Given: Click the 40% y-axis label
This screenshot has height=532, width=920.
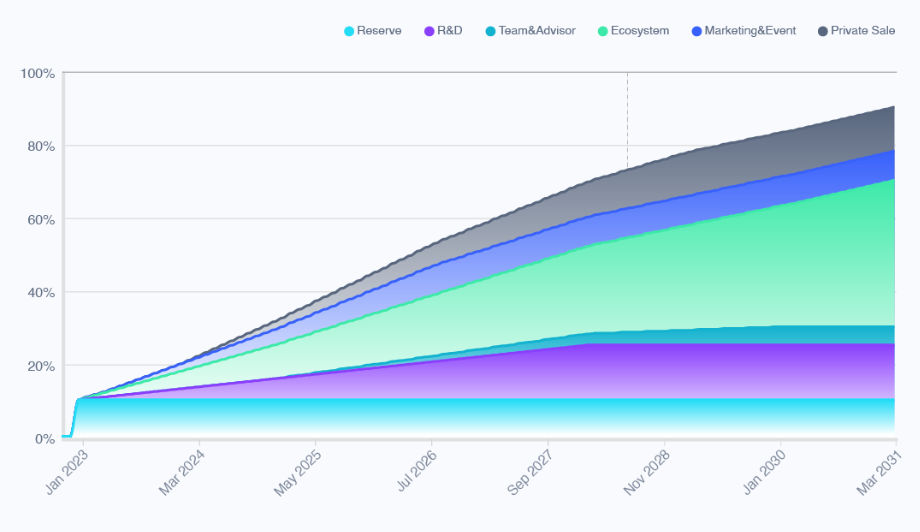Looking at the screenshot, I should coord(40,293).
